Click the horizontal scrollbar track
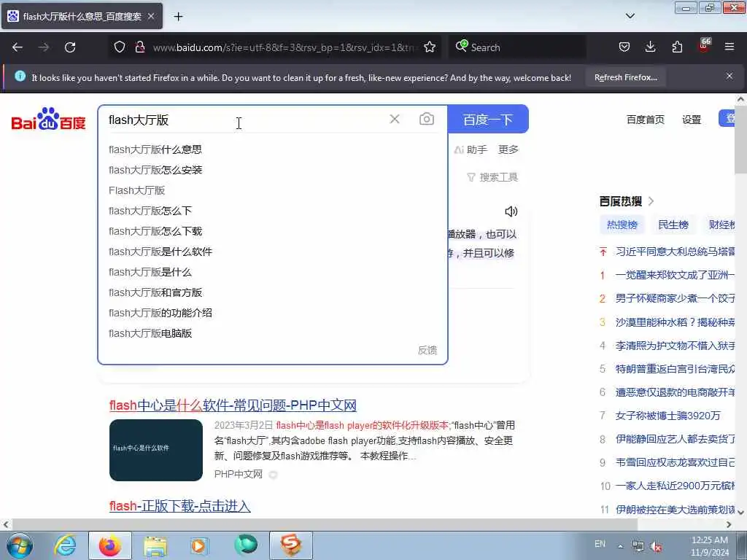This screenshot has width=747, height=560. (x=368, y=524)
